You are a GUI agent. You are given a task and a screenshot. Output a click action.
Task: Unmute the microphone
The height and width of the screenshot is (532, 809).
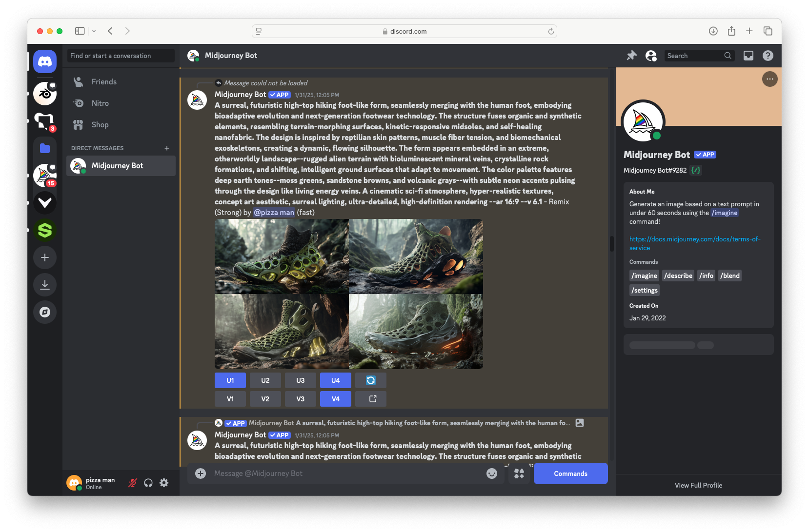pyautogui.click(x=133, y=483)
